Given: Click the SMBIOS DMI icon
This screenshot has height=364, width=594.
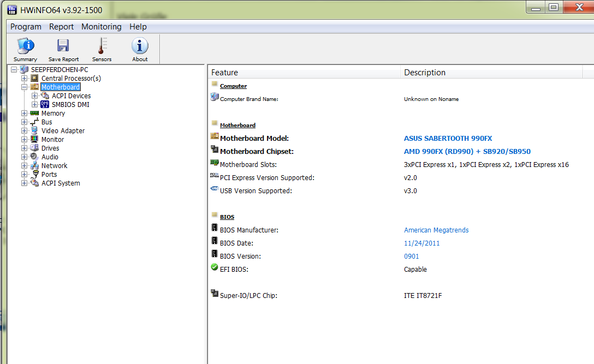Looking at the screenshot, I should click(45, 105).
